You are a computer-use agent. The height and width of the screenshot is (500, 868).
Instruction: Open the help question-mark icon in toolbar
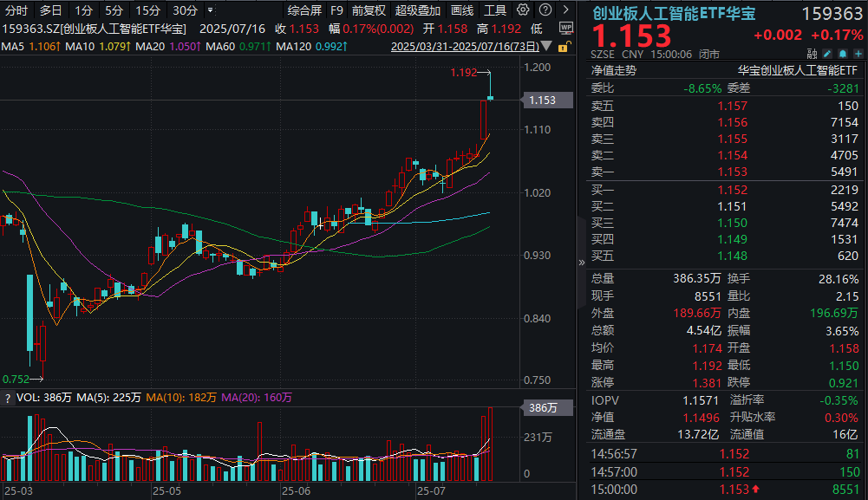coord(545,10)
